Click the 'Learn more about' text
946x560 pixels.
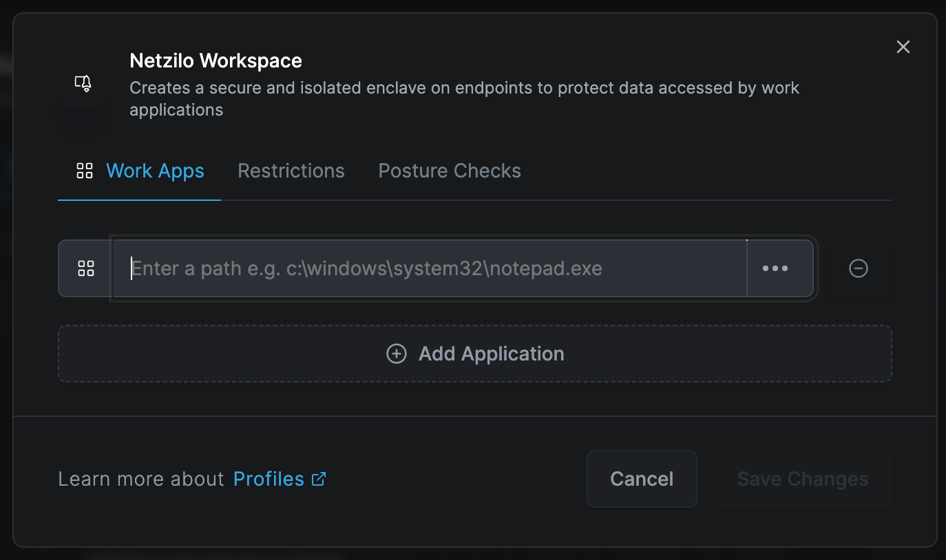click(x=141, y=479)
